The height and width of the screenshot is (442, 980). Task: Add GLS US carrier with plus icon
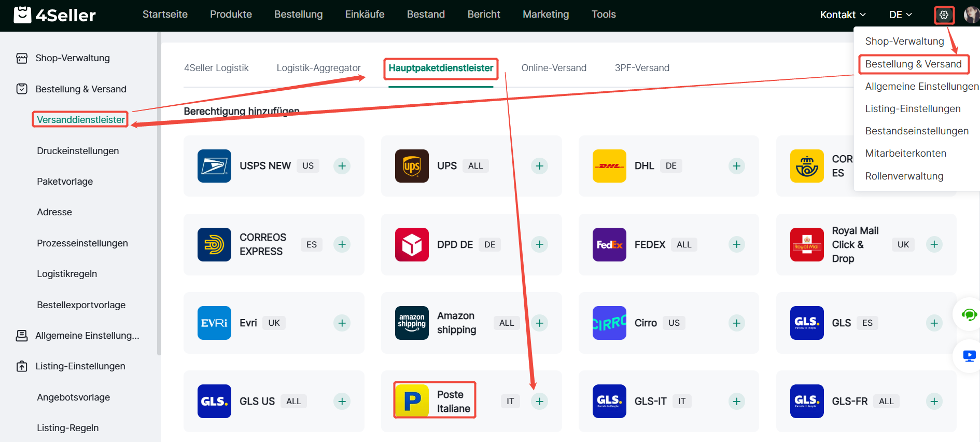pos(342,402)
